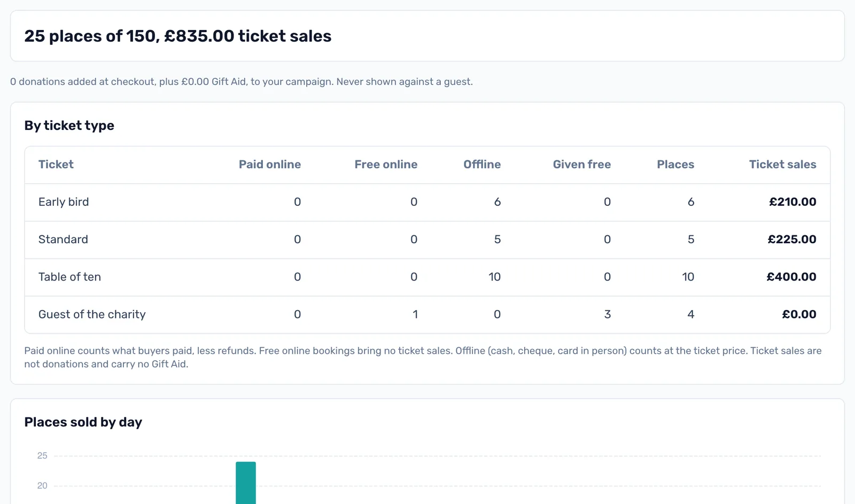This screenshot has height=504, width=855.
Task: Select the 'Guest of the charity' row name
Action: pyautogui.click(x=92, y=314)
